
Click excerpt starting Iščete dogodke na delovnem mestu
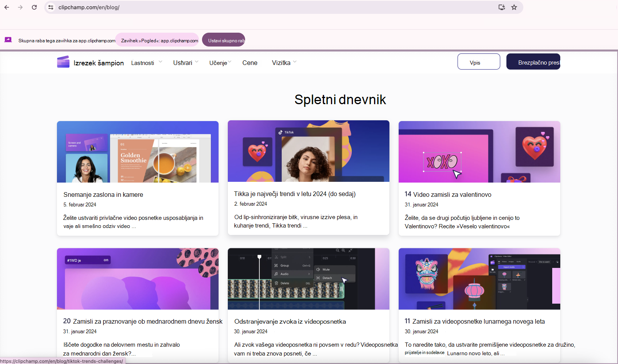(122, 349)
